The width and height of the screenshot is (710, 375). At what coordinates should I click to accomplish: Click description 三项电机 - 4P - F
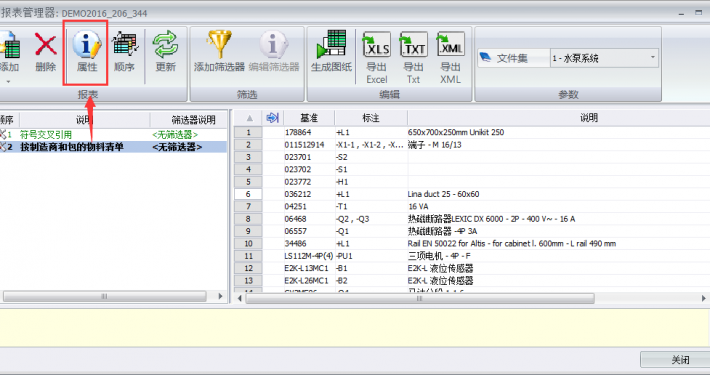(x=439, y=256)
